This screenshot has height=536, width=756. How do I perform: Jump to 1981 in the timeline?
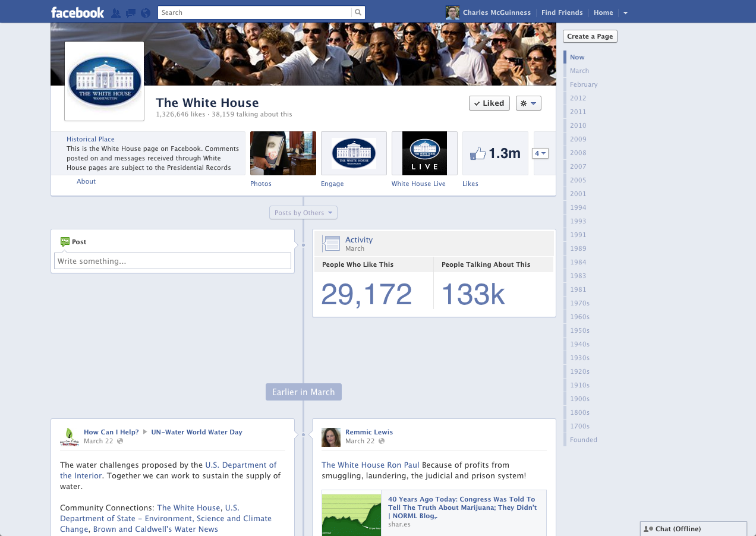578,289
